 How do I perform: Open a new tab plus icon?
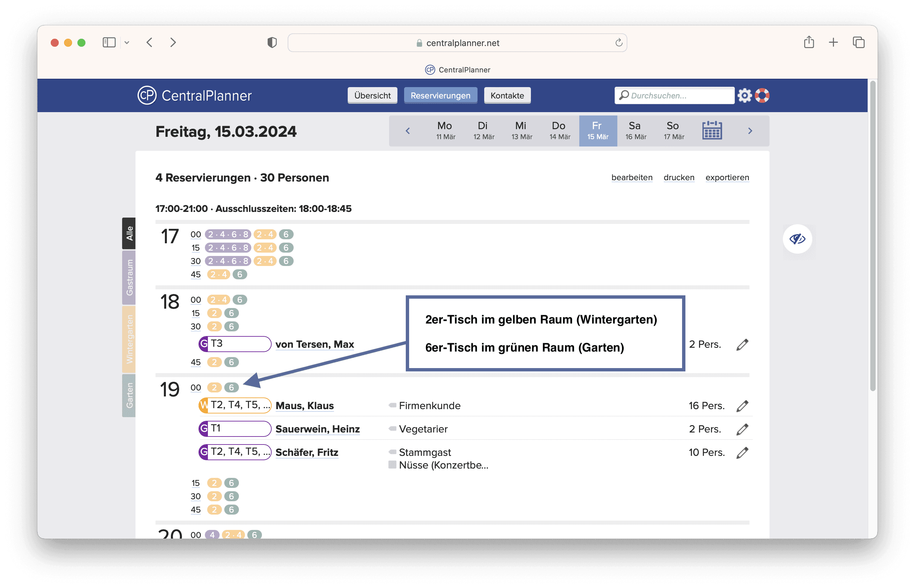point(833,42)
